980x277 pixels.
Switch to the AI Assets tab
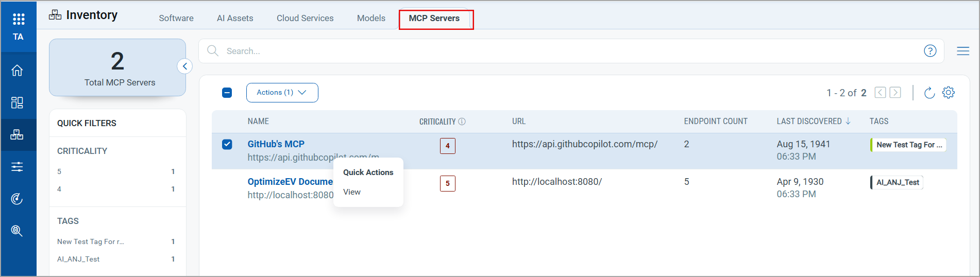point(235,18)
